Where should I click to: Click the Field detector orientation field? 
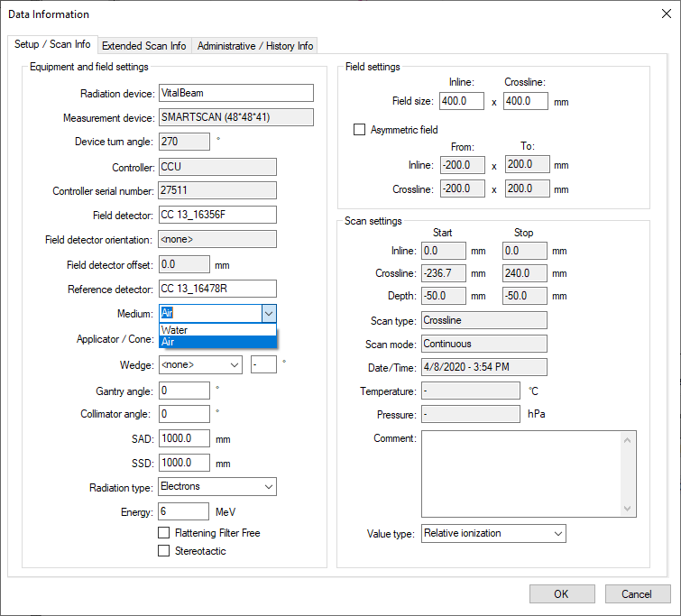tap(217, 239)
